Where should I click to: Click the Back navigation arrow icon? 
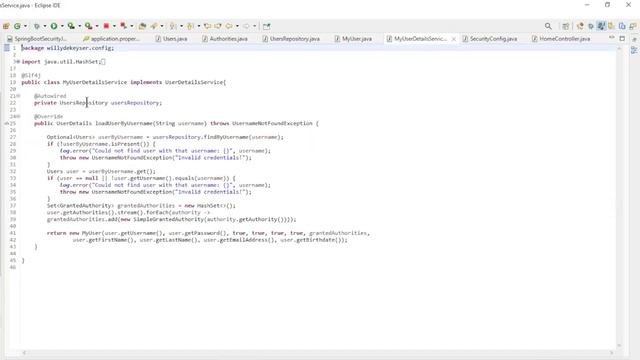(x=229, y=26)
